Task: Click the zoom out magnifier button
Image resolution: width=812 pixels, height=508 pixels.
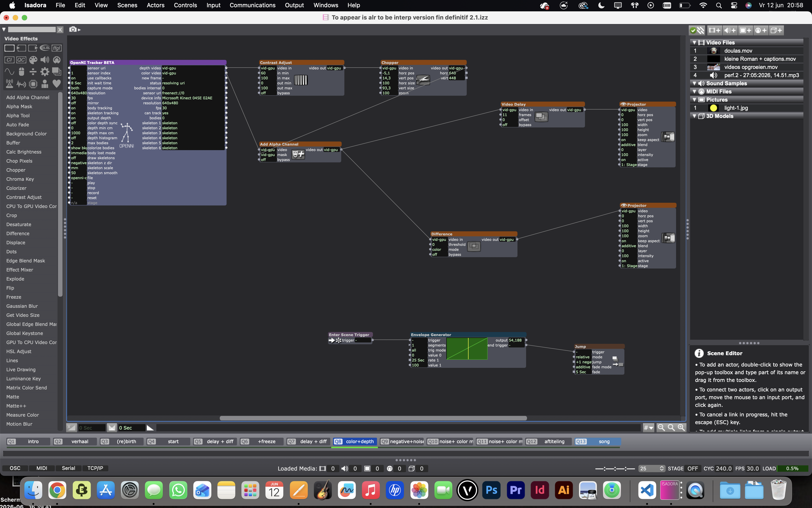Action: [661, 428]
